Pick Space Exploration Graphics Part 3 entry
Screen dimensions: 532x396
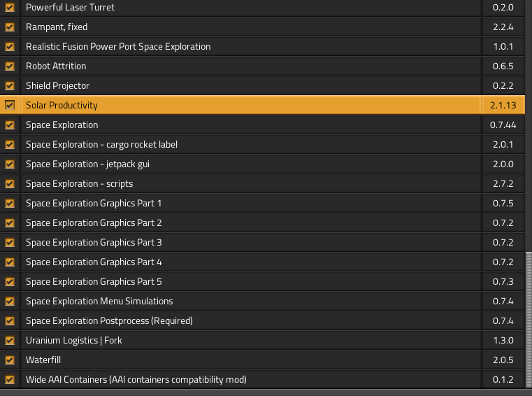(x=94, y=243)
